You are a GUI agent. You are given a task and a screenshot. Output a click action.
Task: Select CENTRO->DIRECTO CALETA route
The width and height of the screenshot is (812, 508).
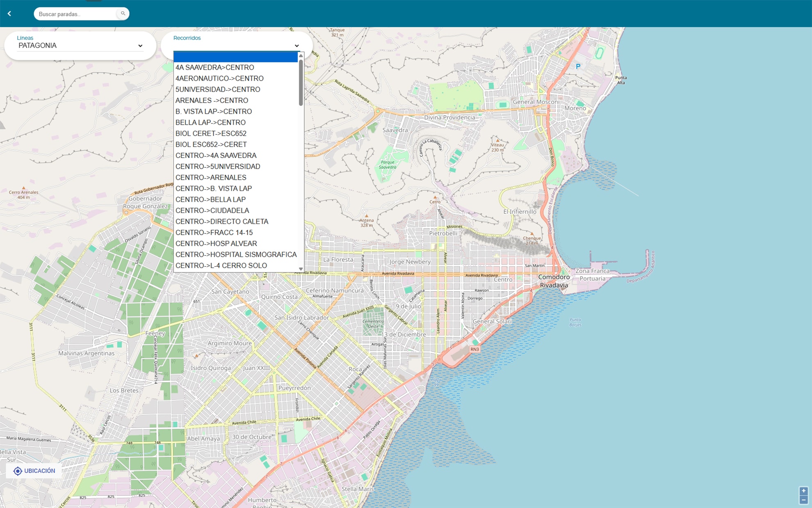[221, 222]
